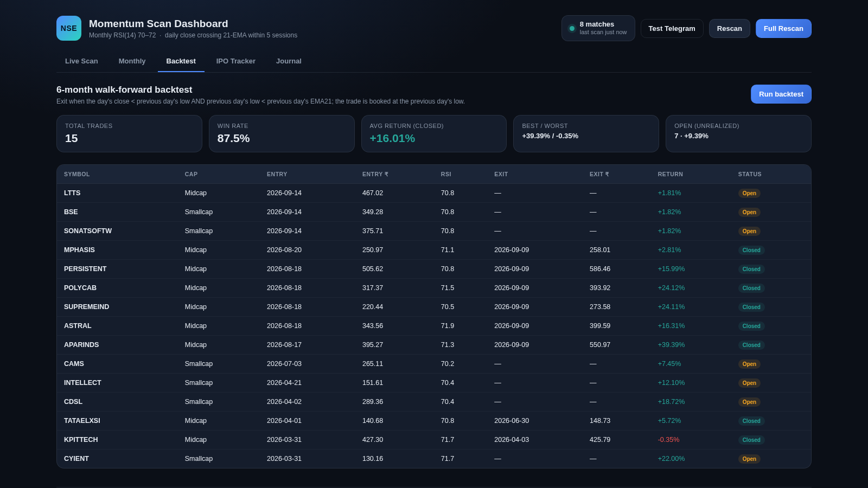
Task: Click the Closed badge for KPITTECH
Action: (751, 440)
